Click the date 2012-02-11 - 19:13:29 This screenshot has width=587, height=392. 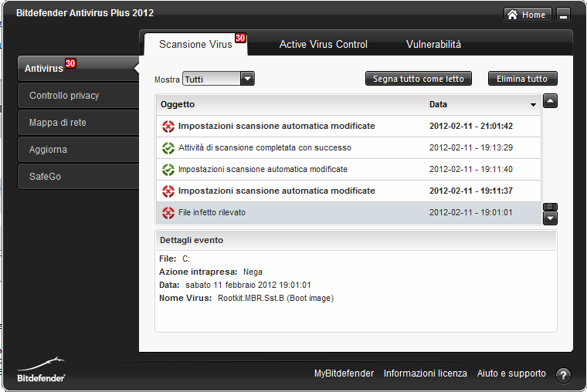pyautogui.click(x=471, y=147)
